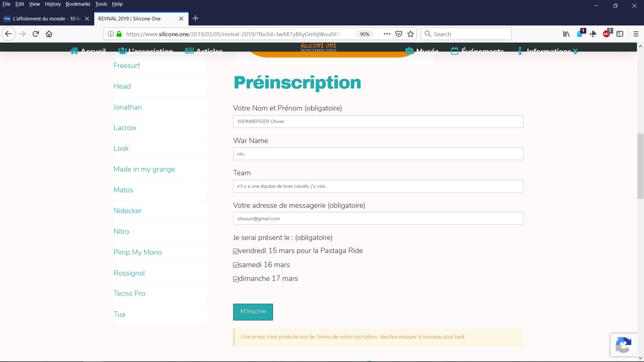The height and width of the screenshot is (362, 644).
Task: Open Adblock Plus extension icon
Action: tap(607, 34)
